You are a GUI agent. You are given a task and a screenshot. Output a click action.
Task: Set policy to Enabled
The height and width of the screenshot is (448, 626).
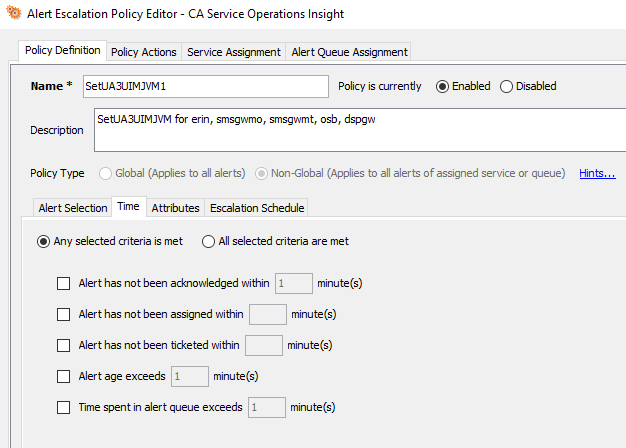pos(442,86)
